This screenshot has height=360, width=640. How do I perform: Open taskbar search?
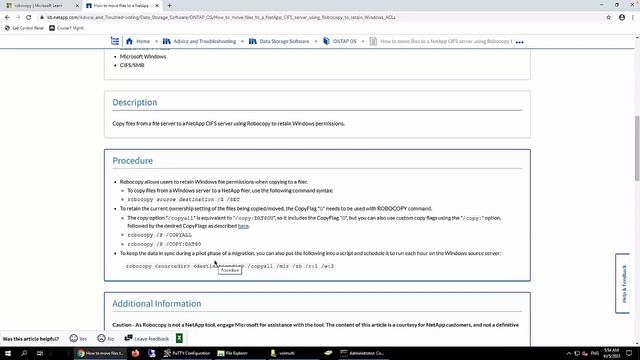24,353
